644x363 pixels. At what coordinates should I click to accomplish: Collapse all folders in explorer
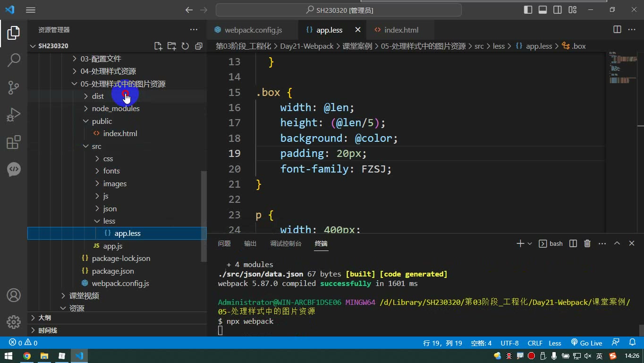tap(199, 46)
